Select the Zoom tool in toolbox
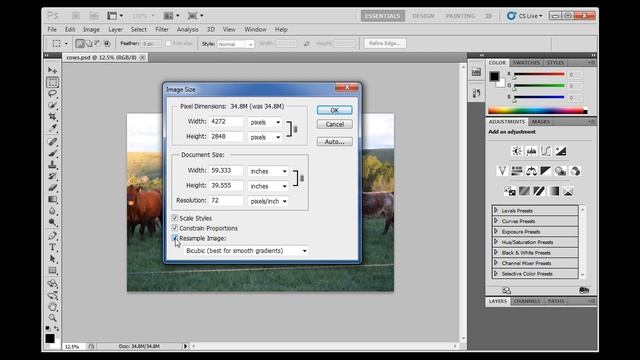 [52, 318]
